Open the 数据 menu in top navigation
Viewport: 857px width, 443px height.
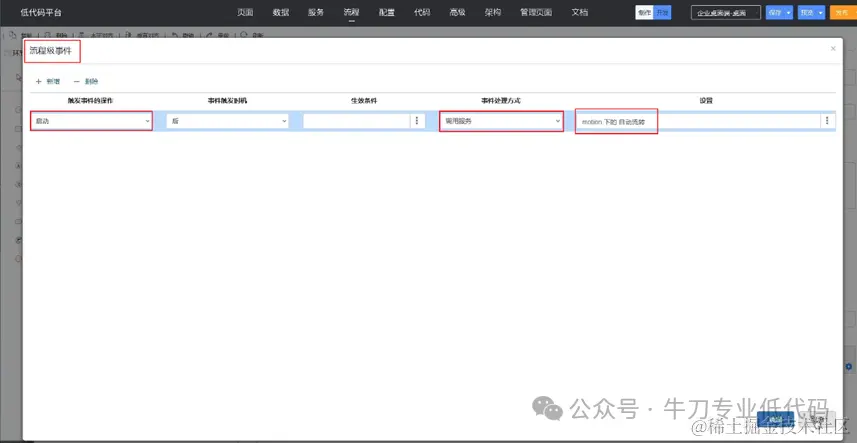tap(281, 12)
